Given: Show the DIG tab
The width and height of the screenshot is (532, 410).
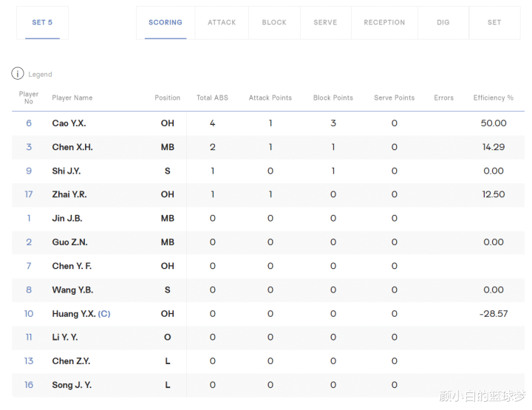Looking at the screenshot, I should coord(443,22).
